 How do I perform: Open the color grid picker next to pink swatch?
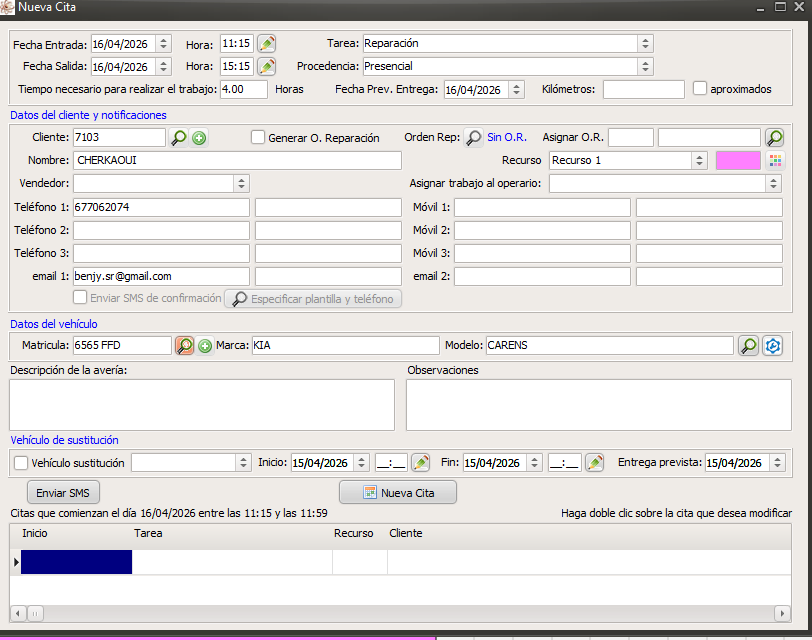(775, 161)
